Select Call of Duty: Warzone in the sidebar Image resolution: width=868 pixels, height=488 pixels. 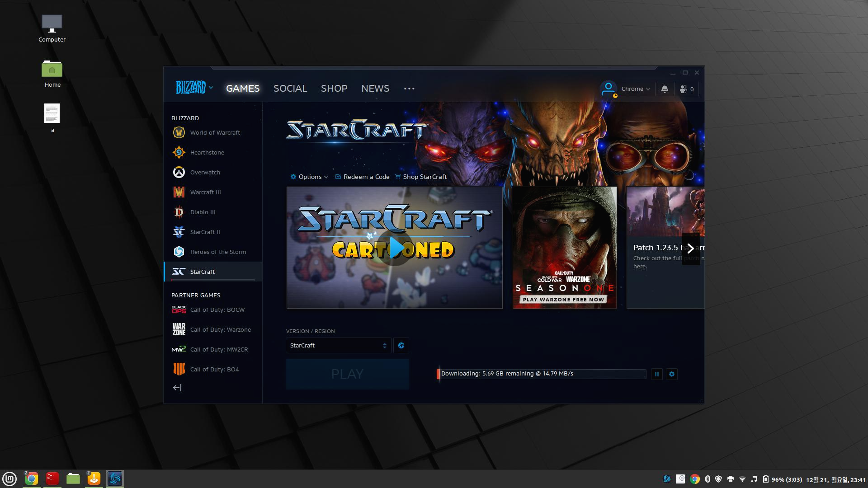pos(220,329)
